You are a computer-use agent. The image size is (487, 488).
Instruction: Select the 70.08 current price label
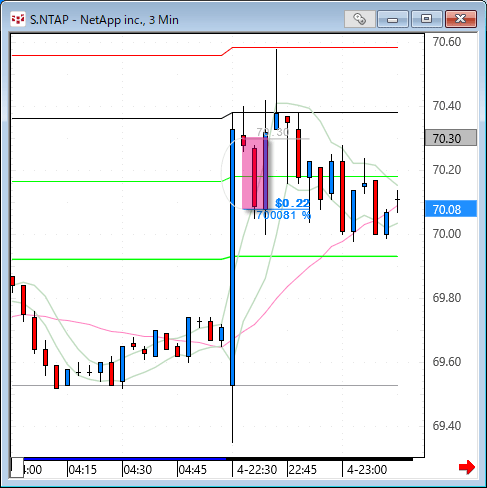(451, 209)
